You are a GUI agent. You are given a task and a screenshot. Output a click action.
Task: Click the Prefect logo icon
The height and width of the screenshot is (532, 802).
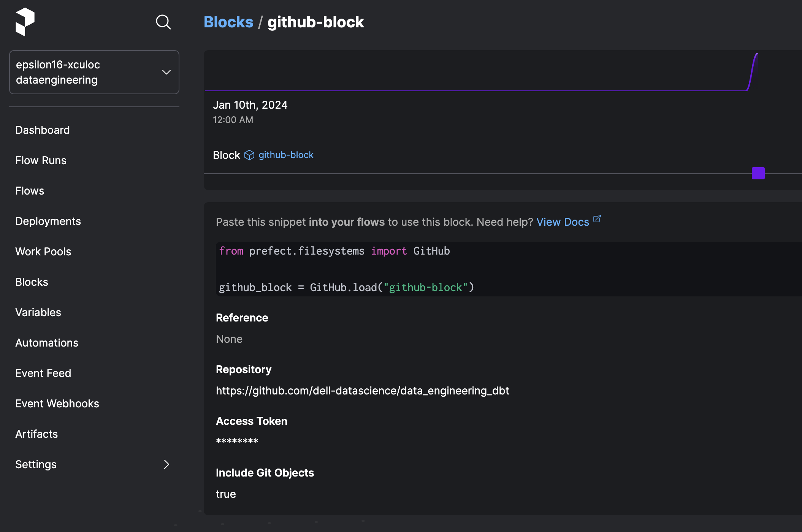pos(25,22)
